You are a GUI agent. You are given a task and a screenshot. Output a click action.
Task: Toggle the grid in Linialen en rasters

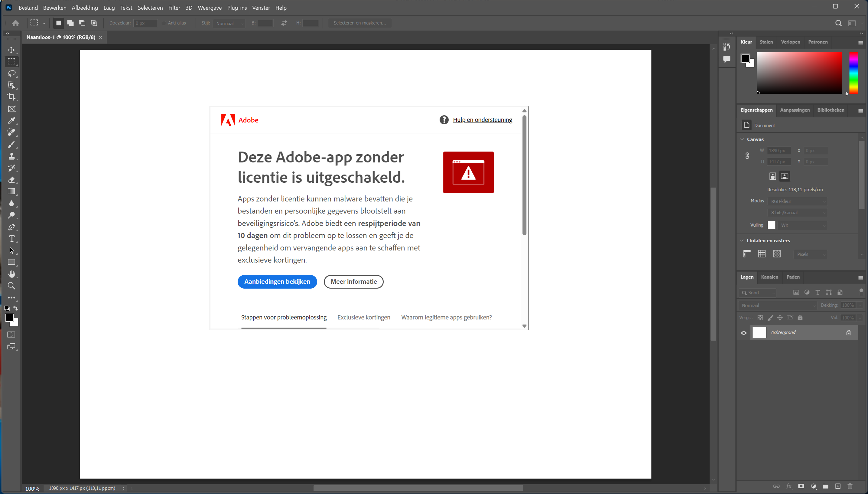(x=762, y=254)
